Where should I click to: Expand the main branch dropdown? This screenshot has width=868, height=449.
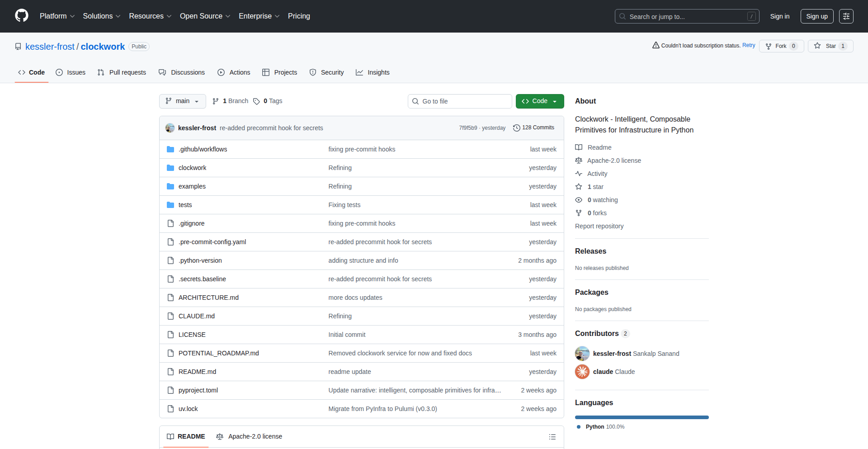(x=182, y=101)
